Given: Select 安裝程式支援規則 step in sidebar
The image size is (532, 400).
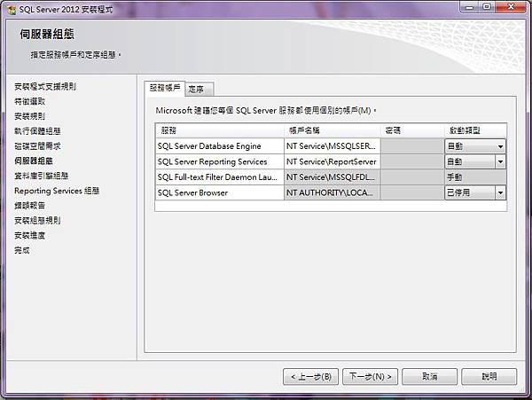Looking at the screenshot, I should 45,87.
